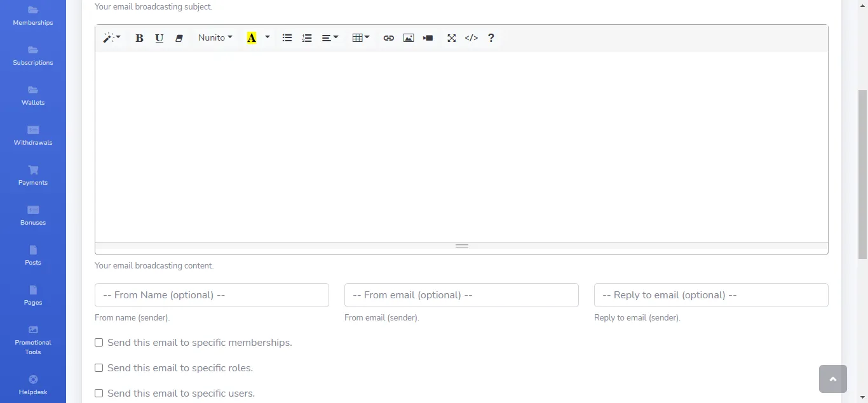Image resolution: width=868 pixels, height=403 pixels.
Task: Create an unordered bullet list
Action: (287, 37)
